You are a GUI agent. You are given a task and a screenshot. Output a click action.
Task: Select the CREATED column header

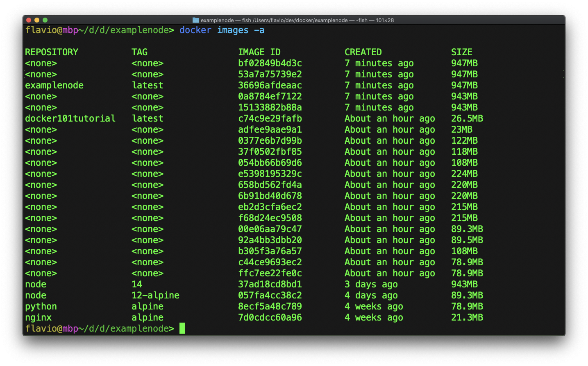coord(363,52)
